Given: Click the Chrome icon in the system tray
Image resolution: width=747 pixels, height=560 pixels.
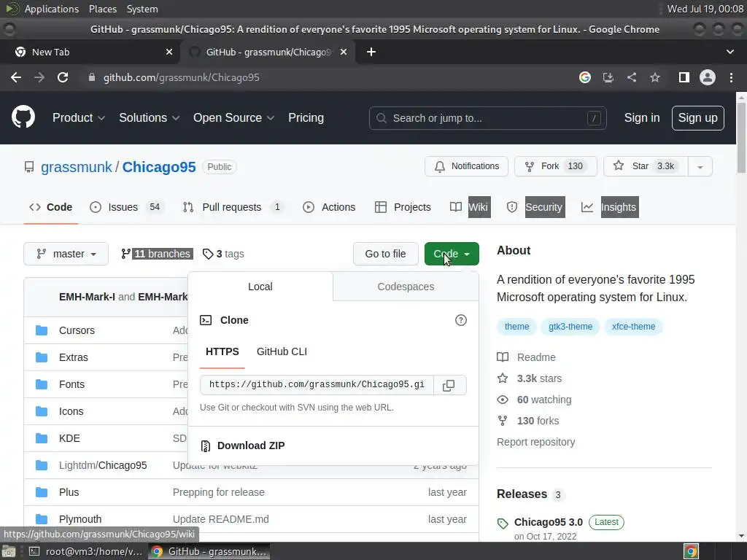Looking at the screenshot, I should tap(691, 551).
